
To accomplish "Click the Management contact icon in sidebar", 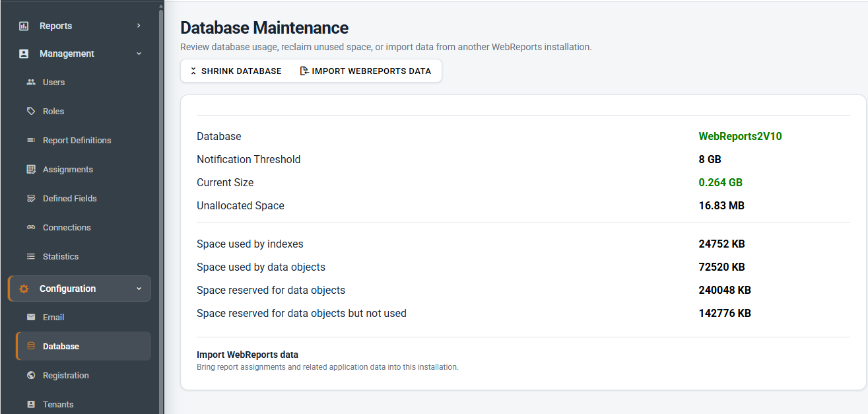I will pyautogui.click(x=24, y=53).
